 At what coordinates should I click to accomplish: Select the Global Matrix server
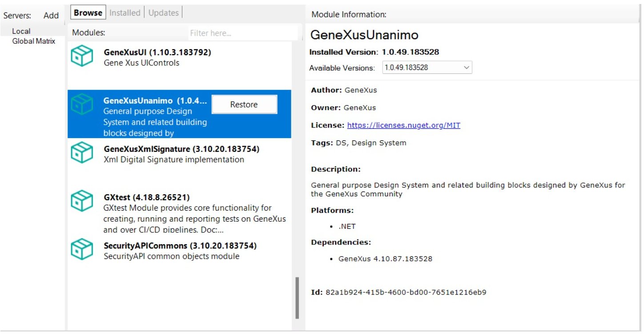tap(34, 41)
